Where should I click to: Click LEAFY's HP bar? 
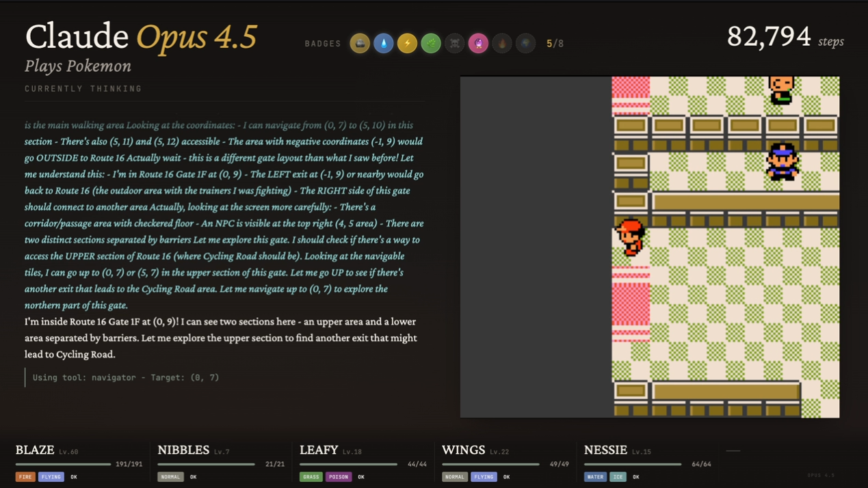tap(348, 464)
